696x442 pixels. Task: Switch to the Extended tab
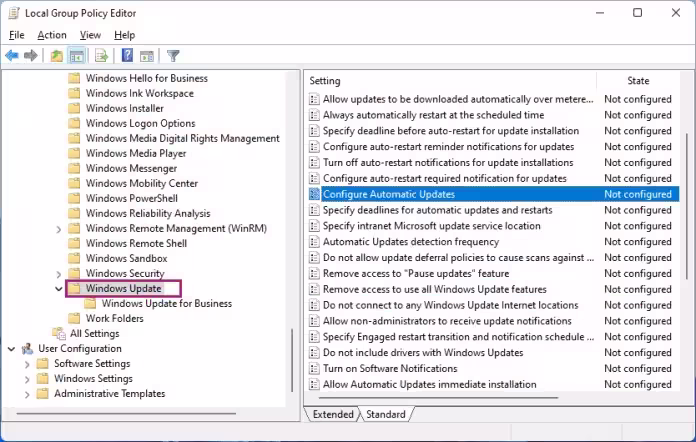(x=333, y=414)
